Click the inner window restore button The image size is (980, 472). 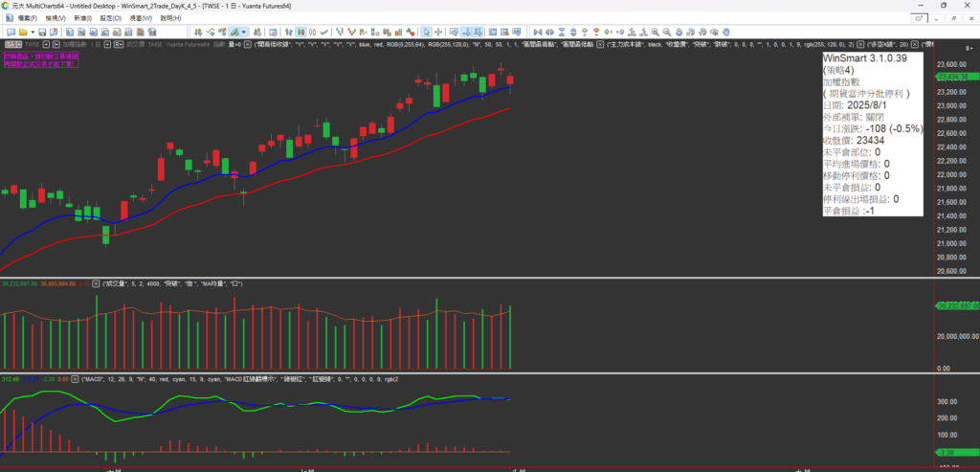pos(952,19)
